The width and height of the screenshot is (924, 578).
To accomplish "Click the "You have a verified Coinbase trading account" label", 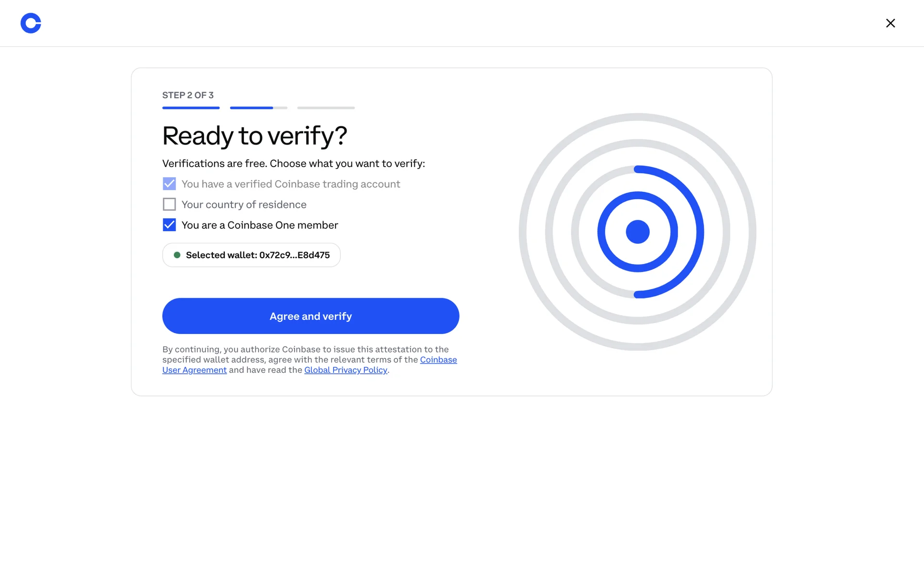I will 291,184.
